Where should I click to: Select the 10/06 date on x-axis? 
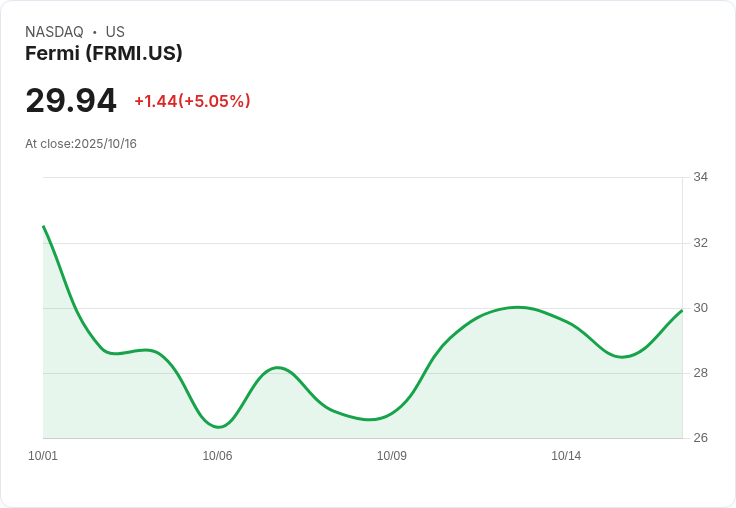pyautogui.click(x=217, y=456)
